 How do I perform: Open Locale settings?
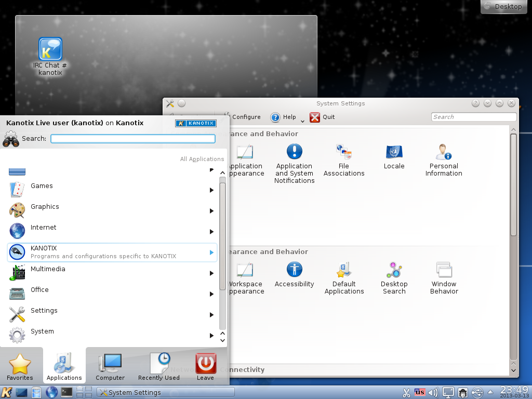(394, 157)
